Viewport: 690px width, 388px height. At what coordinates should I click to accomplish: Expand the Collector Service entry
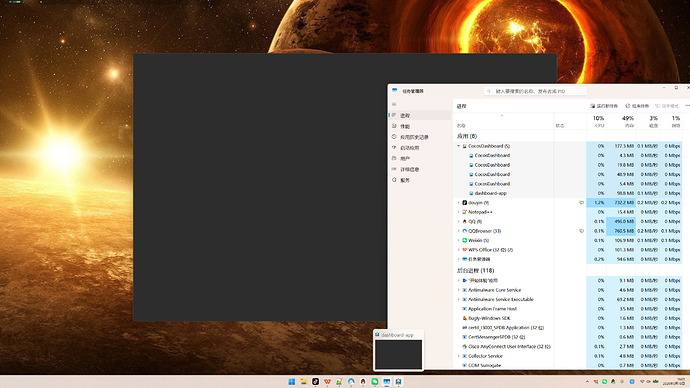(459, 356)
